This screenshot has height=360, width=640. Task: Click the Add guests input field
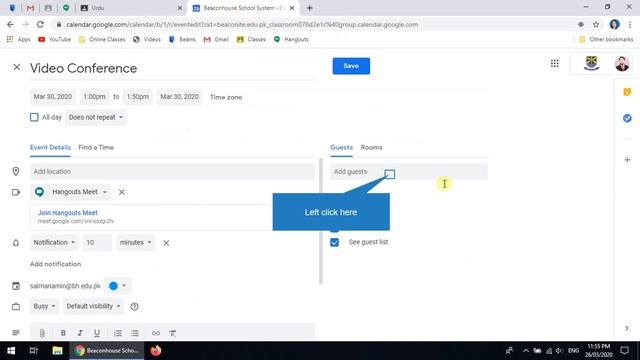click(x=409, y=171)
